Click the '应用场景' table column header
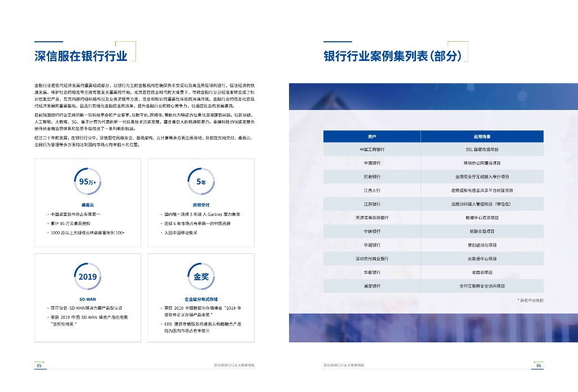The width and height of the screenshot is (578, 392). [x=482, y=136]
